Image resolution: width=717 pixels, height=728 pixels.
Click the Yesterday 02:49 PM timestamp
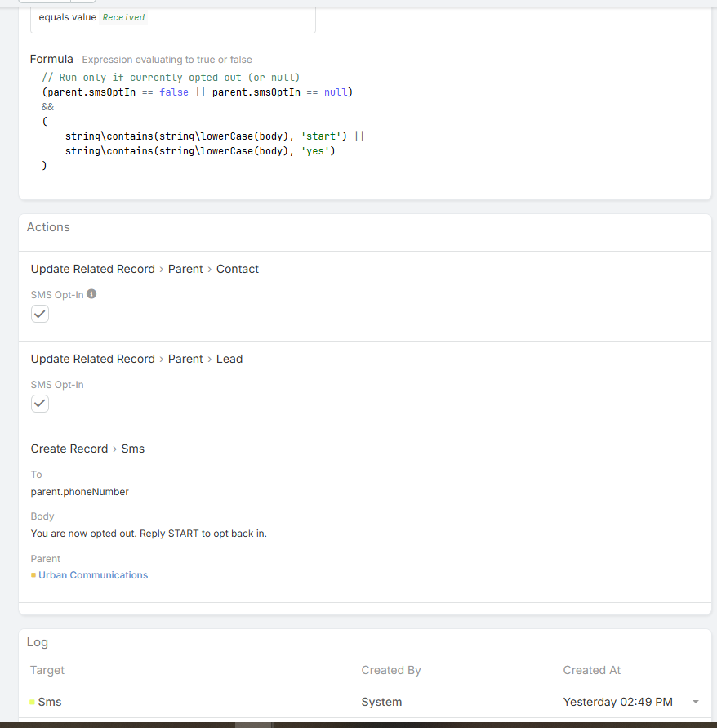(617, 702)
